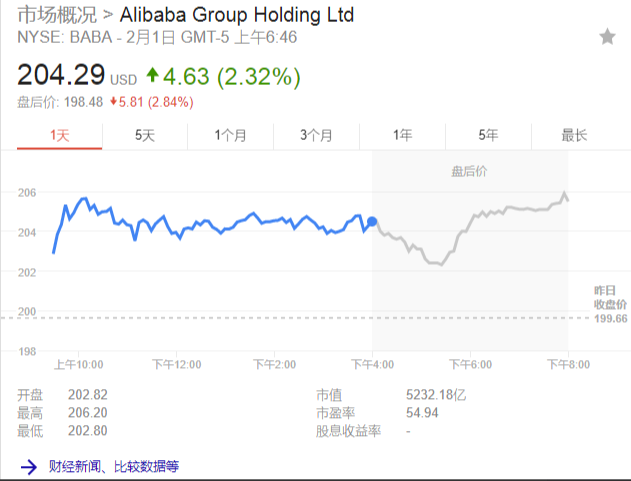
Task: Click the 盘后价 label in the shaded chart area
Action: pyautogui.click(x=468, y=171)
